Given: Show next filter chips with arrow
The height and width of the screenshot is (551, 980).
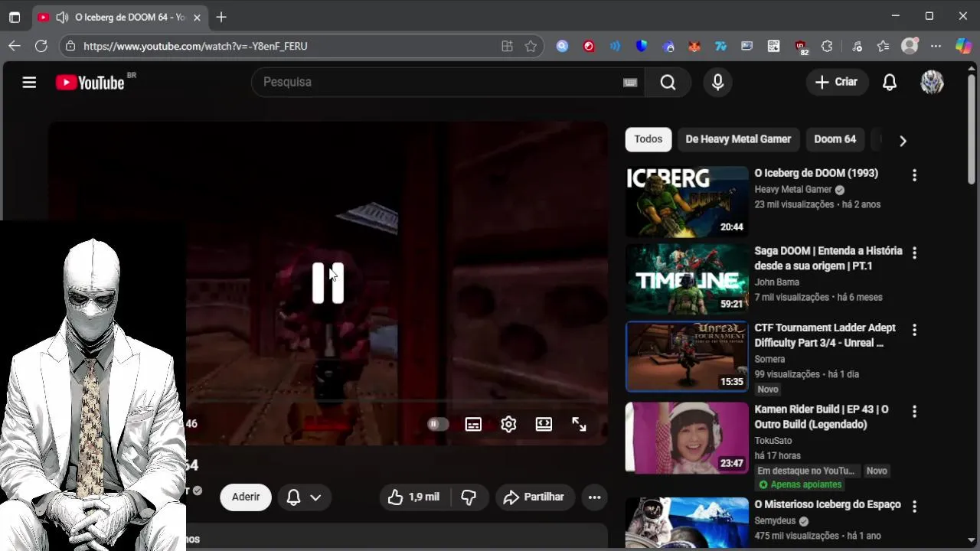Looking at the screenshot, I should pyautogui.click(x=903, y=141).
